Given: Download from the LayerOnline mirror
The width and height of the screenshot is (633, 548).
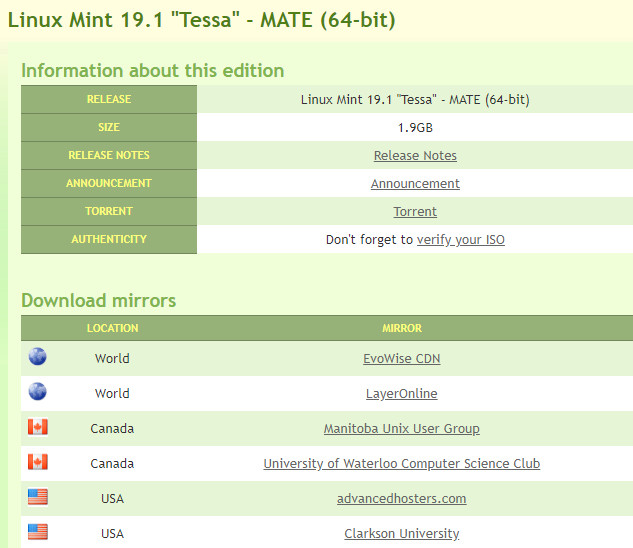Looking at the screenshot, I should click(x=402, y=394).
